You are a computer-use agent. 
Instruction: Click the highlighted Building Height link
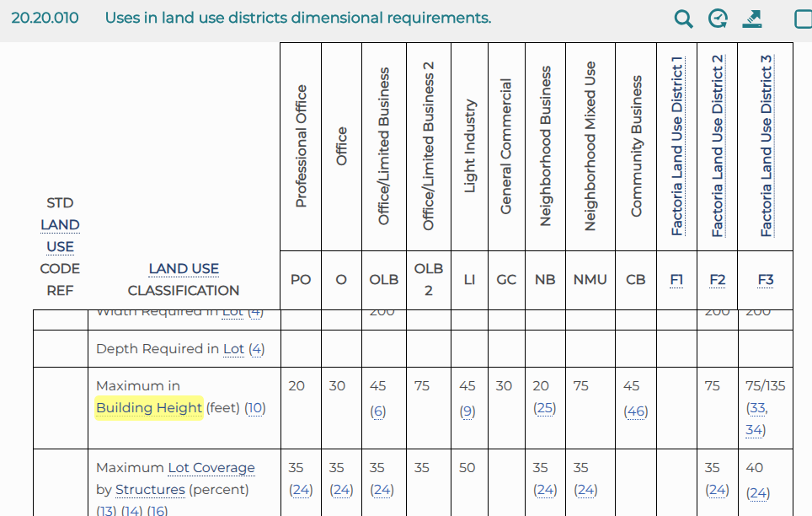(x=149, y=408)
